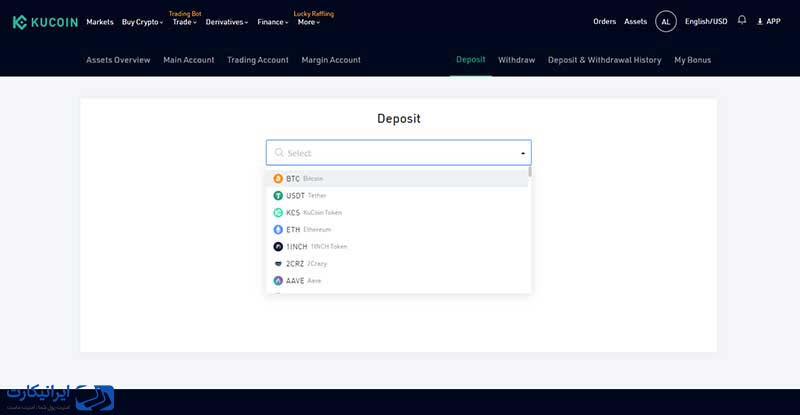Collapse the coin Select dropdown arrow
This screenshot has width=800, height=415.
(x=523, y=153)
